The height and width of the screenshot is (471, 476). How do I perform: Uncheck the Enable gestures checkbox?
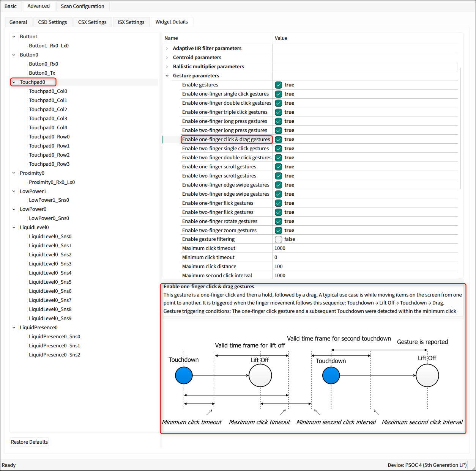click(279, 85)
